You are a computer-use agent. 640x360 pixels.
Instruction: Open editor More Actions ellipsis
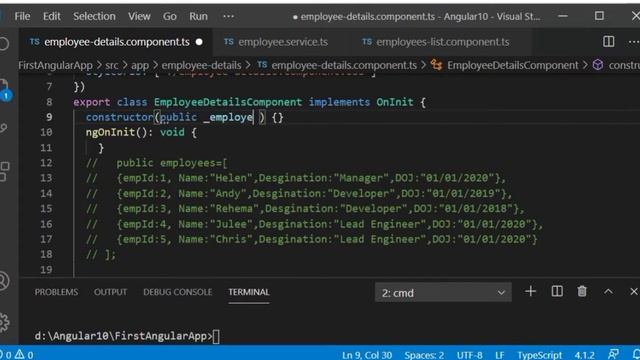tap(633, 42)
